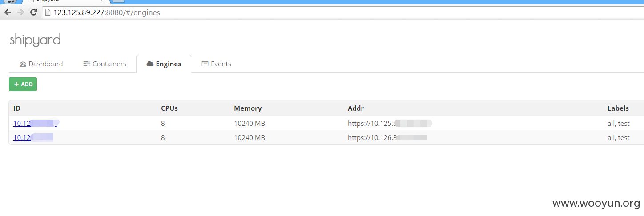Add a new engine with ADD button
Image resolution: width=644 pixels, height=216 pixels.
tap(23, 84)
